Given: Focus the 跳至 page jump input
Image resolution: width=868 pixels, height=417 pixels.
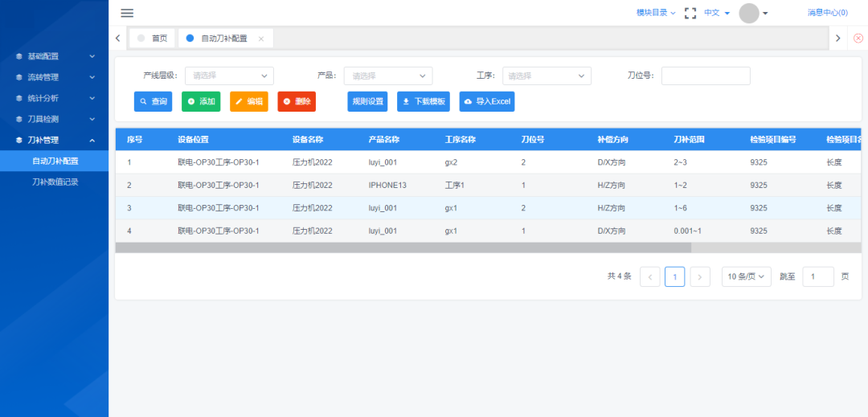Looking at the screenshot, I should pos(818,276).
